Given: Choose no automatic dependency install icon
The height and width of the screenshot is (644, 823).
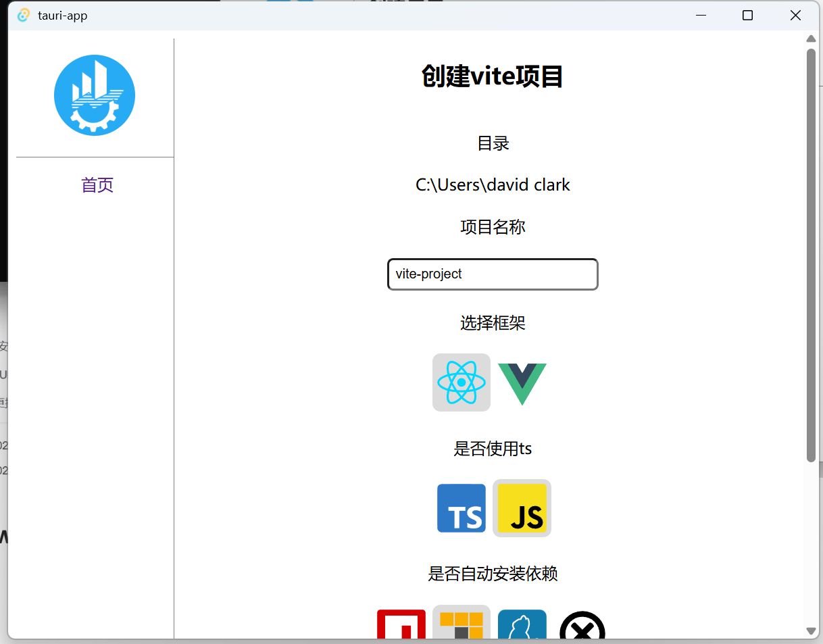Looking at the screenshot, I should click(582, 624).
